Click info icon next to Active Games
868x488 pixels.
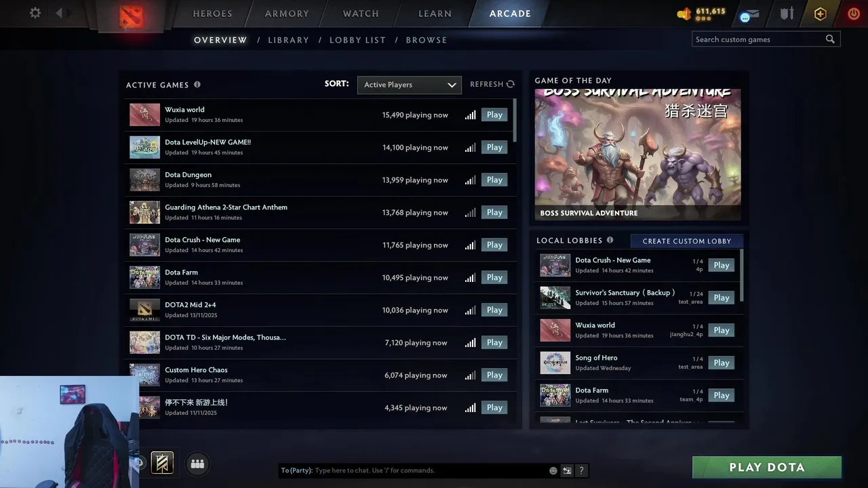tap(197, 85)
